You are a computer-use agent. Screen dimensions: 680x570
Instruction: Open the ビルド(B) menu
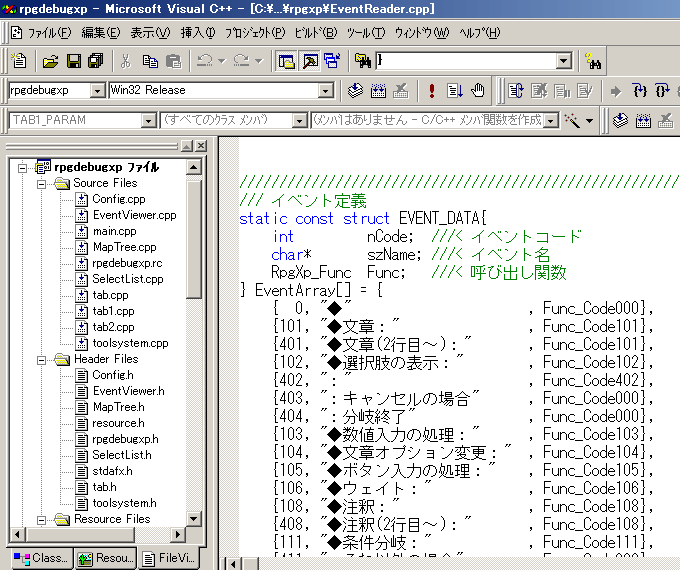pos(316,33)
